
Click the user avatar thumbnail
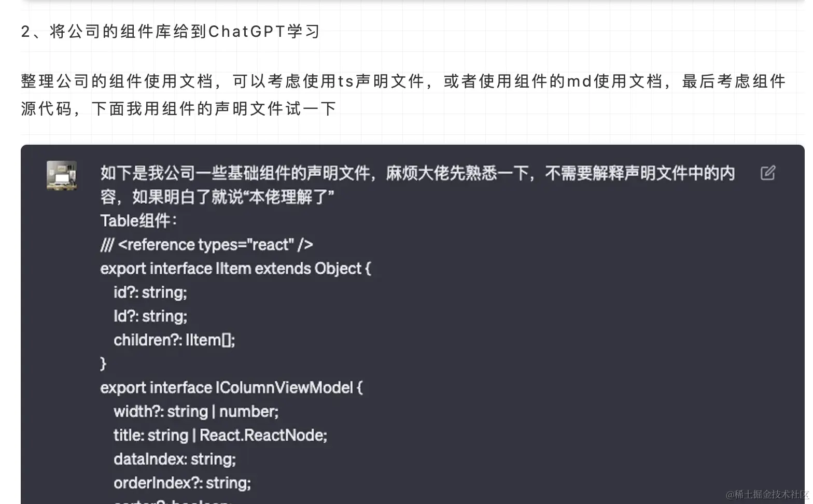click(x=62, y=175)
